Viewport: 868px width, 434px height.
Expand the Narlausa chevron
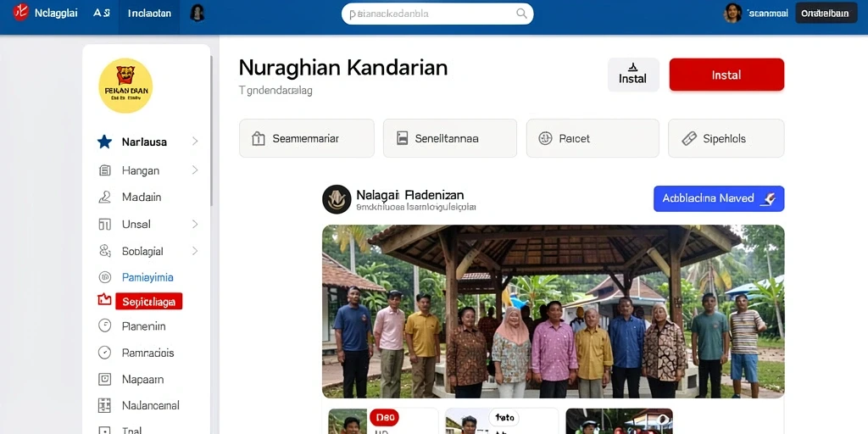coord(195,142)
